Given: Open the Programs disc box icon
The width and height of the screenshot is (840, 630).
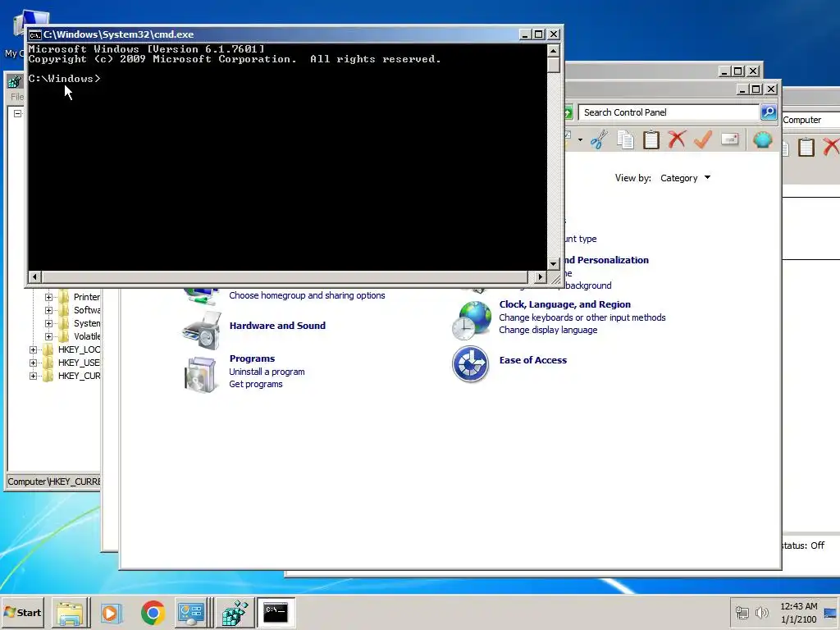Looking at the screenshot, I should pyautogui.click(x=200, y=374).
